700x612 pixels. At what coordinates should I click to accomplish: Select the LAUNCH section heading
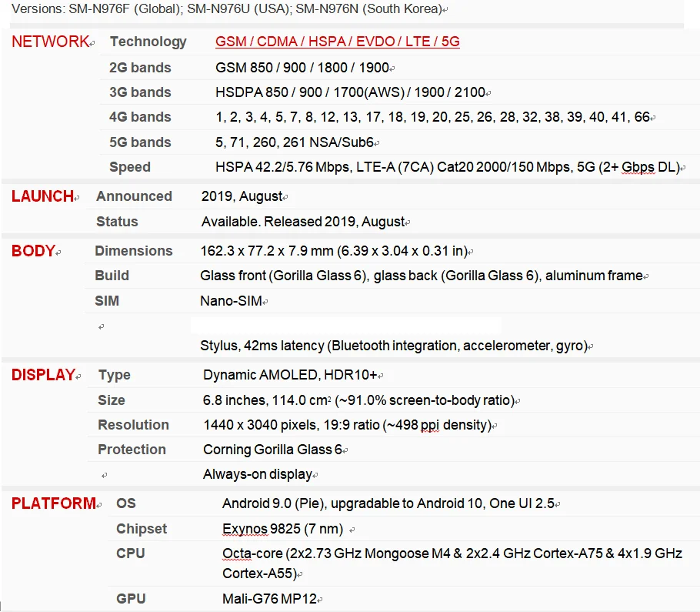point(42,196)
